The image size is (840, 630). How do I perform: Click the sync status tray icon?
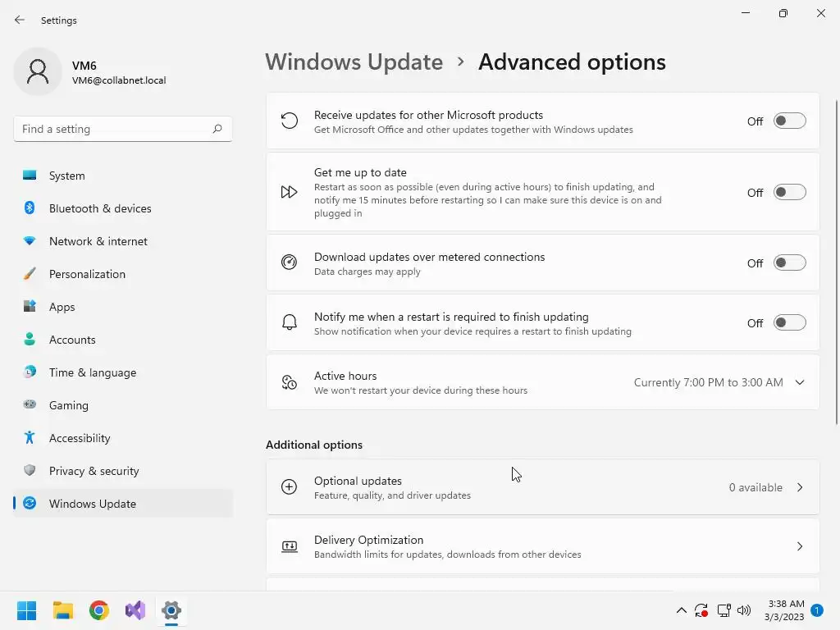click(701, 610)
